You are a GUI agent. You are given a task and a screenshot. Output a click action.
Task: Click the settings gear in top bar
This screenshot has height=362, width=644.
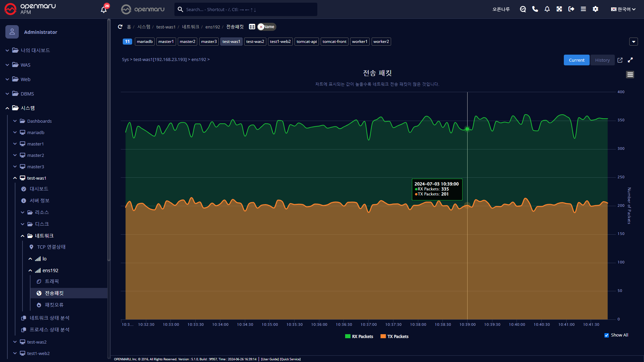point(595,9)
